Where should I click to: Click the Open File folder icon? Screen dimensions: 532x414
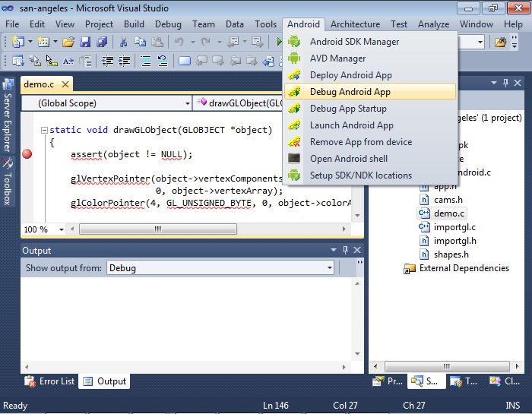coord(68,42)
